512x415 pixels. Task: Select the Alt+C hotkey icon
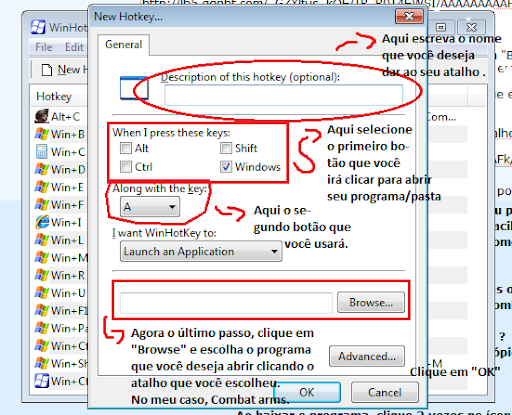click(42, 116)
